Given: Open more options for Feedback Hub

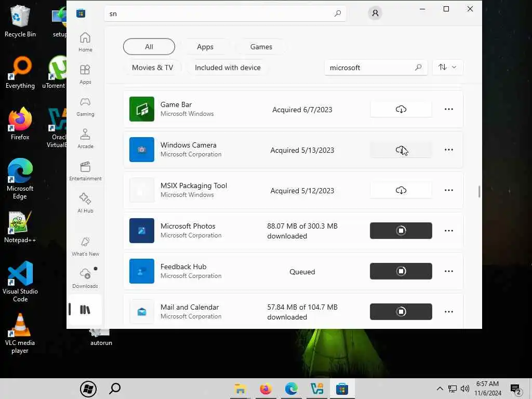Looking at the screenshot, I should click(448, 271).
